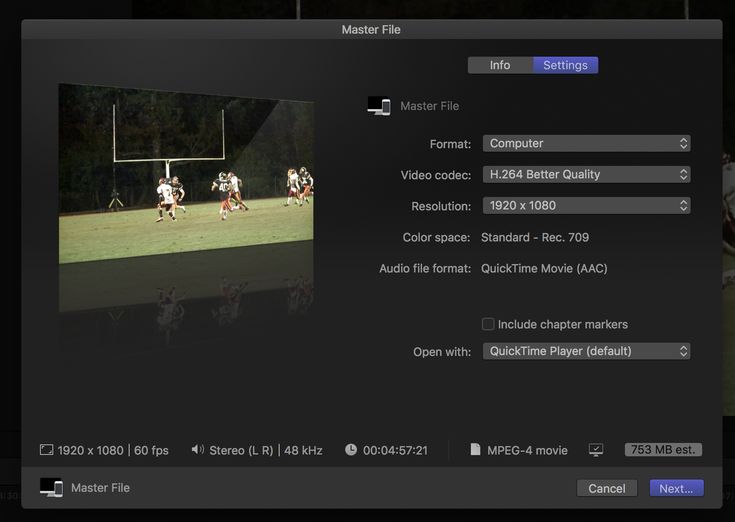Viewport: 735px width, 522px height.
Task: Switch to the Info tab
Action: click(x=500, y=65)
